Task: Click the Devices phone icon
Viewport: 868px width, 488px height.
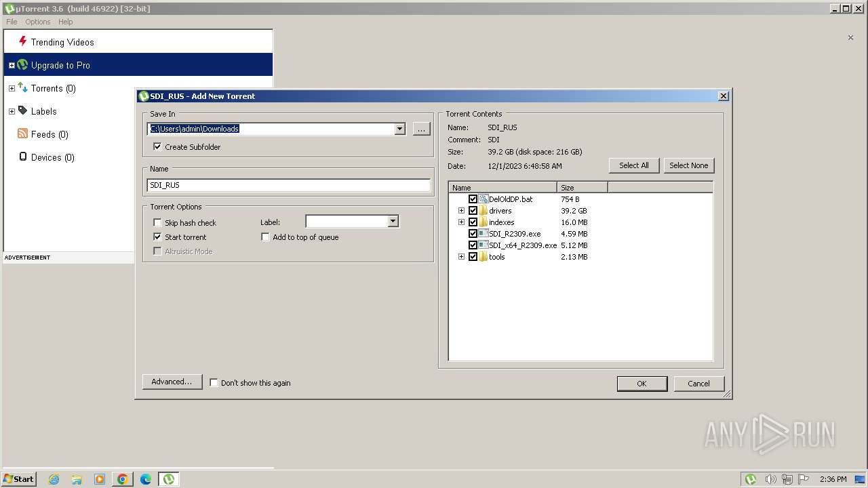Action: click(x=23, y=157)
